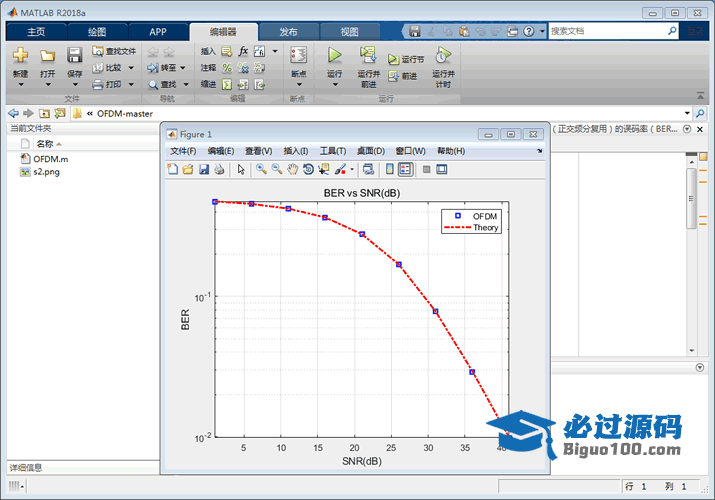Image resolution: width=715 pixels, height=500 pixels.
Task: Click the Advance (前进) button in Run group
Action: [403, 76]
